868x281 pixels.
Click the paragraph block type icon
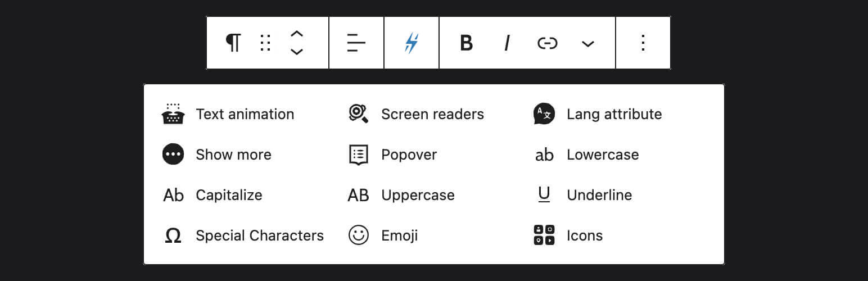(x=233, y=43)
